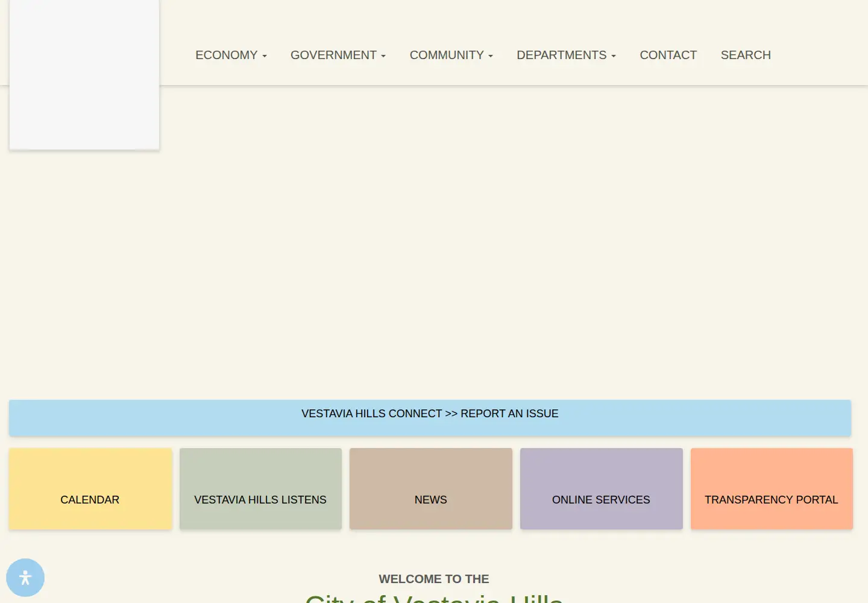Open the Contact page

(668, 55)
